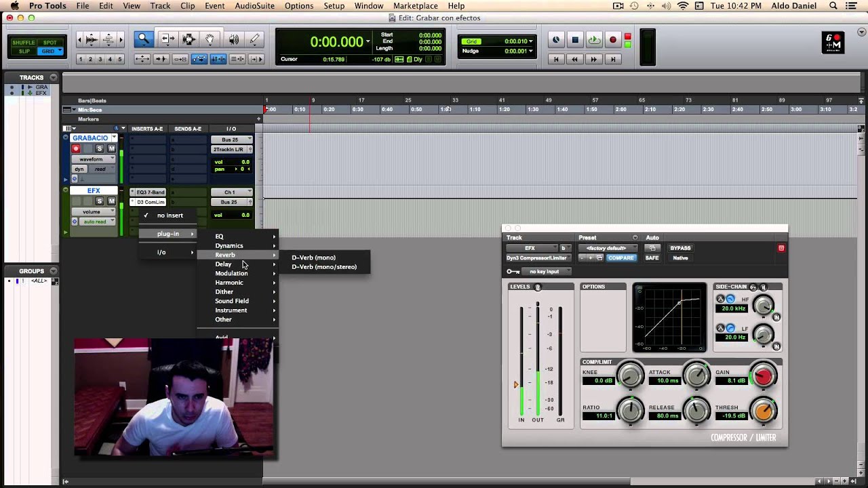868x488 pixels.
Task: Click the EQ3 7-Band insert
Action: click(x=148, y=192)
